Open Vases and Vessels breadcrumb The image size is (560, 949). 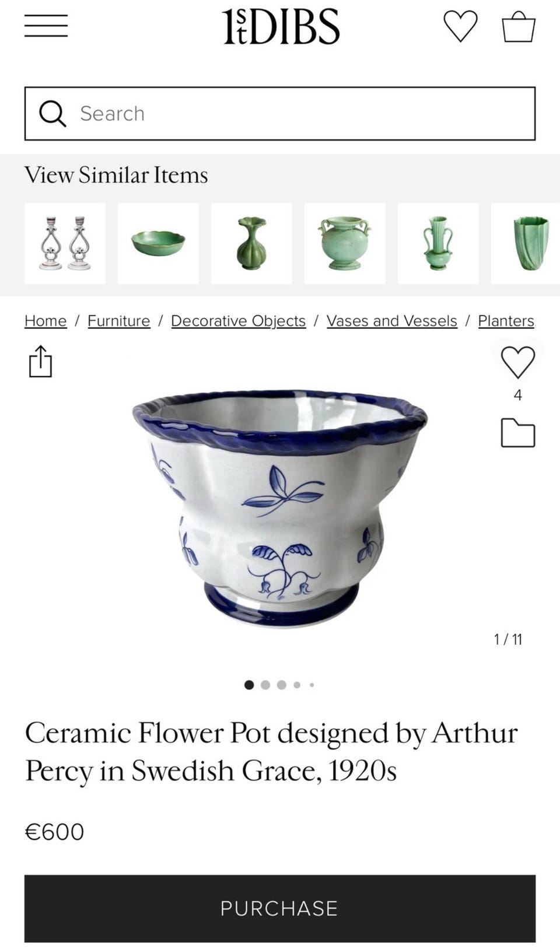point(392,321)
